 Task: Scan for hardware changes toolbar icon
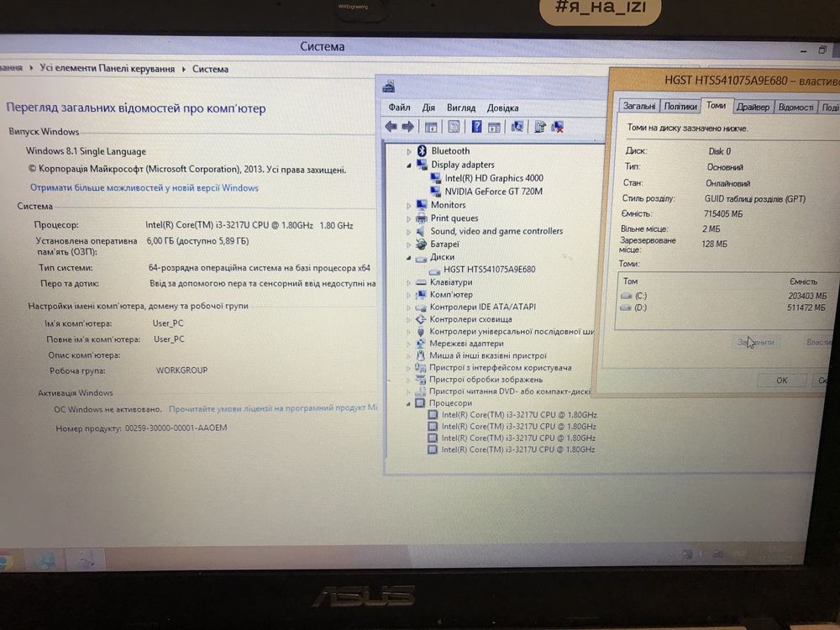click(x=517, y=127)
